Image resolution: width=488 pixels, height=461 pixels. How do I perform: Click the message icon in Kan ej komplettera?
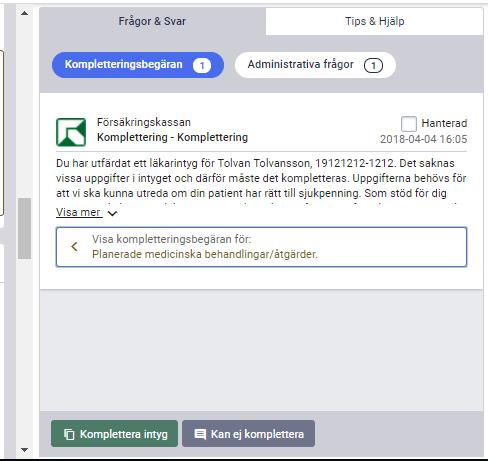click(200, 434)
